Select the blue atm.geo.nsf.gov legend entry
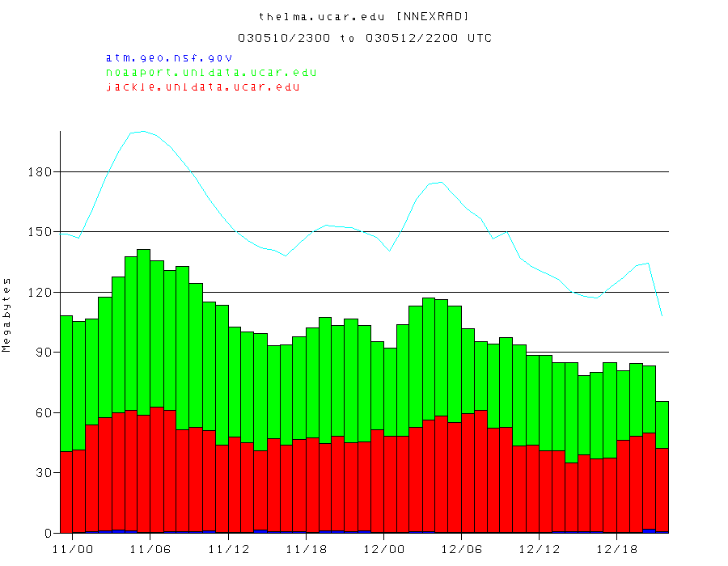The height and width of the screenshot is (566, 728). click(x=168, y=57)
